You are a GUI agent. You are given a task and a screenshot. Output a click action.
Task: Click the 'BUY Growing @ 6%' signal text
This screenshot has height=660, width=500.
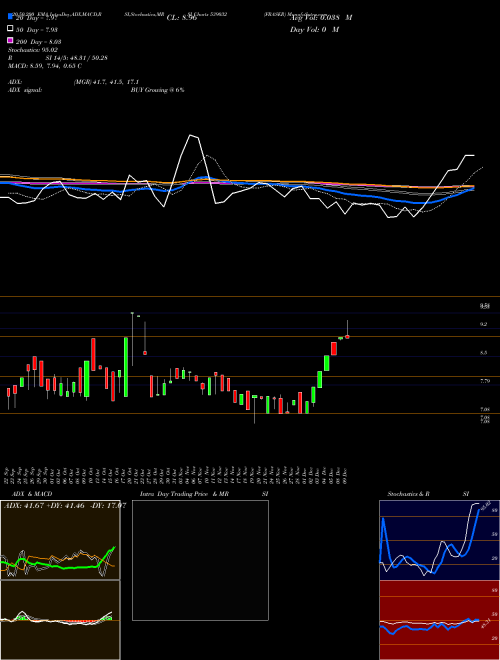[157, 90]
